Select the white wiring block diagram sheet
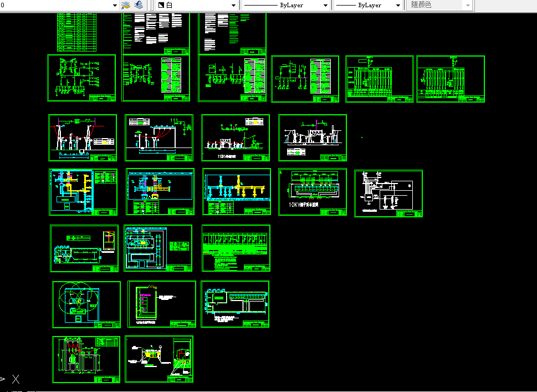537x392 pixels. click(x=388, y=194)
